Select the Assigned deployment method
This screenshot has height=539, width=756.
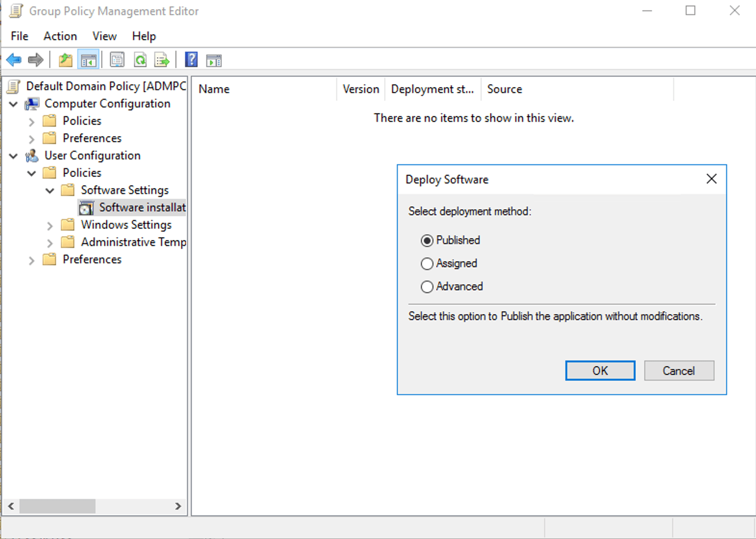coord(427,263)
